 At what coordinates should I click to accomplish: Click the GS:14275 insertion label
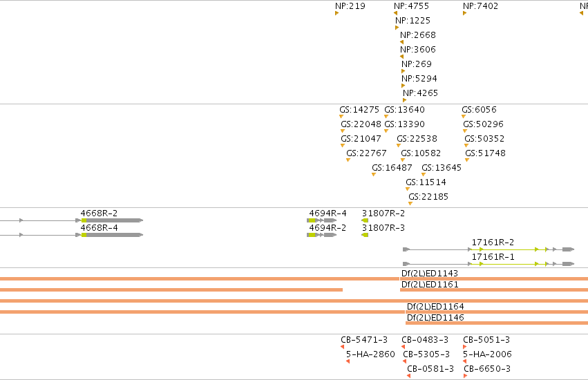point(359,110)
